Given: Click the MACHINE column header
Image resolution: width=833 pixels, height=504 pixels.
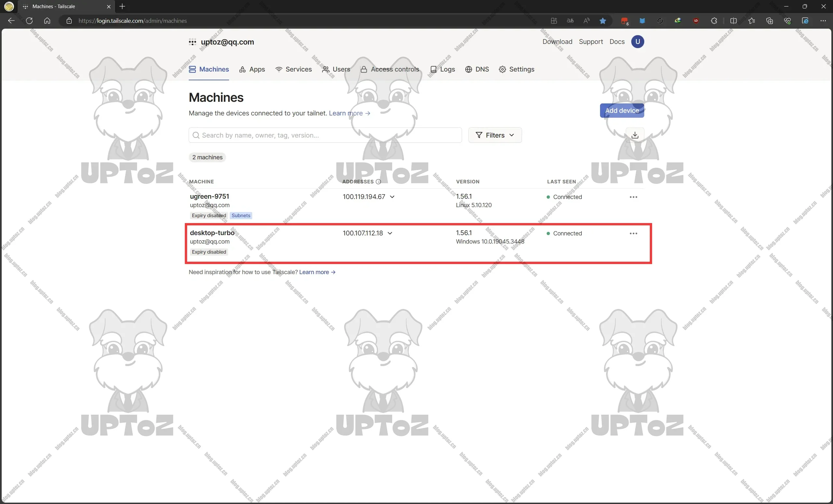Looking at the screenshot, I should coord(201,182).
